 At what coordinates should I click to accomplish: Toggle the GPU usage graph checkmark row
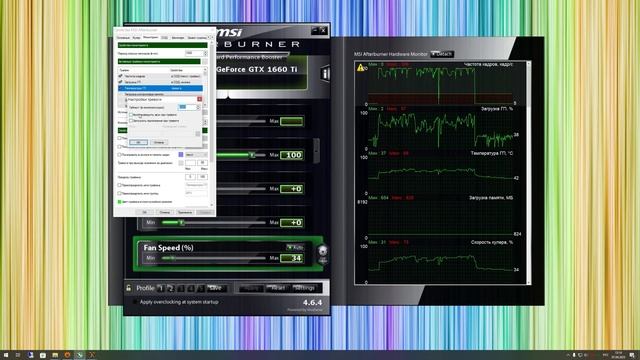click(160, 82)
